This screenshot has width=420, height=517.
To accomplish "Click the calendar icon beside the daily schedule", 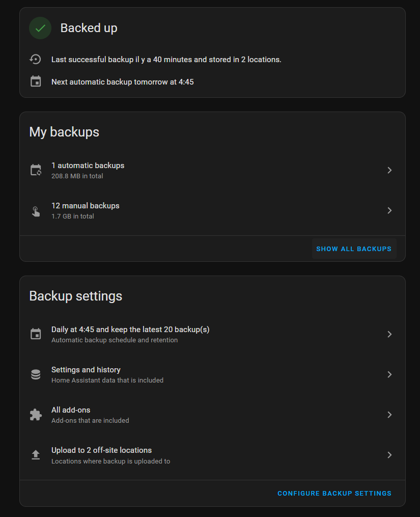I will pos(36,334).
